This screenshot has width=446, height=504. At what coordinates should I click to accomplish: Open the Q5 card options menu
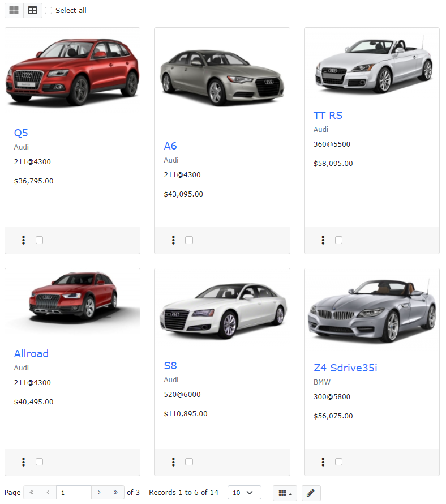click(23, 240)
